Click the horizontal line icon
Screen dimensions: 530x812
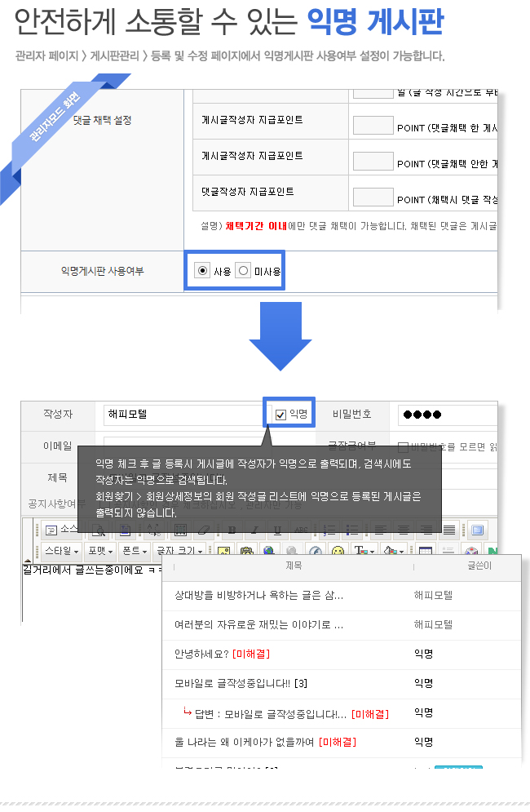(448, 551)
